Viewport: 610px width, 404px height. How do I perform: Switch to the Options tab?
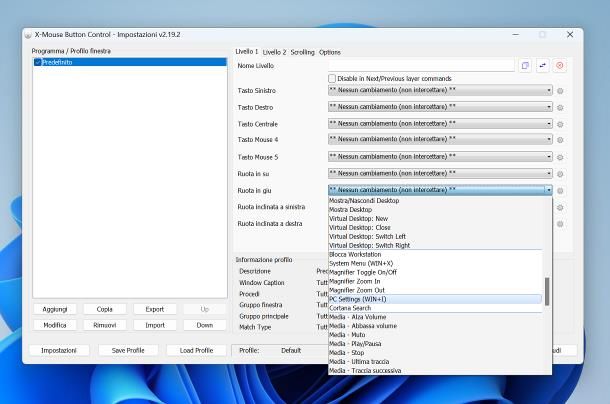(330, 52)
